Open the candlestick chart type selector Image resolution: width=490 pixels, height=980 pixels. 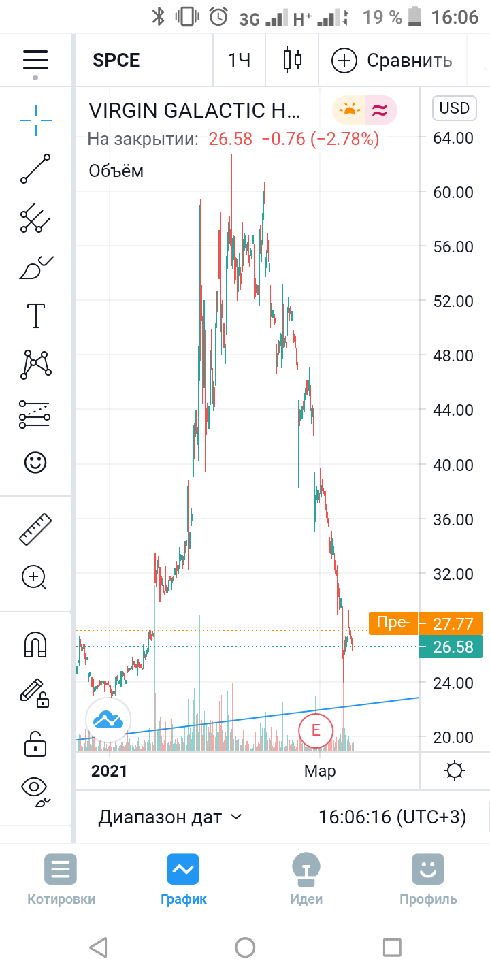pos(293,60)
